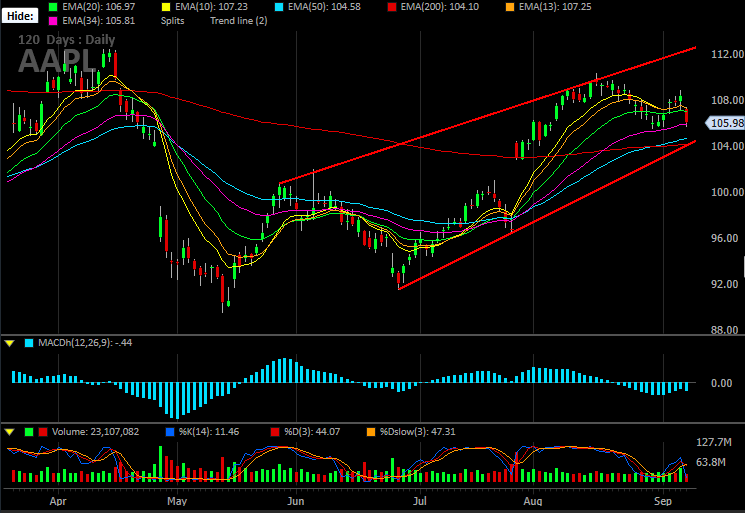Click the cyan EMA(50) legend swatch
This screenshot has width=745, height=513.
[279, 7]
